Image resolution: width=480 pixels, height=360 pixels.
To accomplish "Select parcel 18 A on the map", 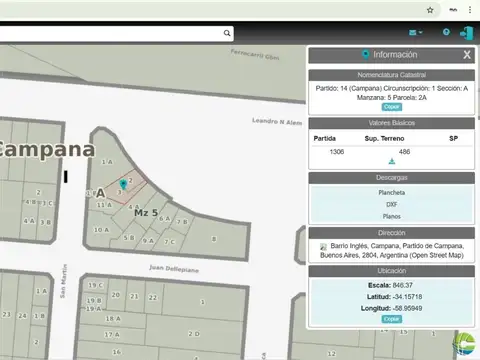I will point(113,319).
